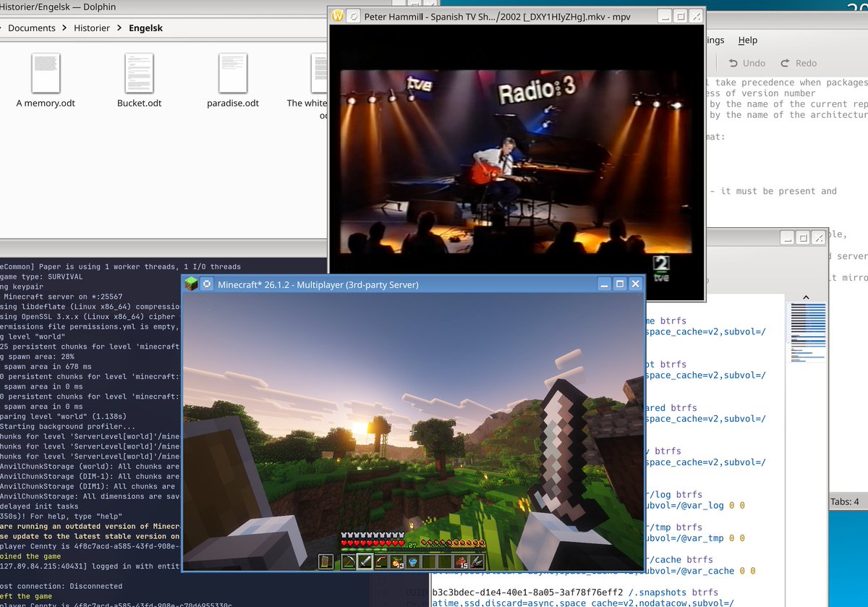The height and width of the screenshot is (607, 868).
Task: Click the up chevron above the editor minimap
Action: tap(807, 298)
